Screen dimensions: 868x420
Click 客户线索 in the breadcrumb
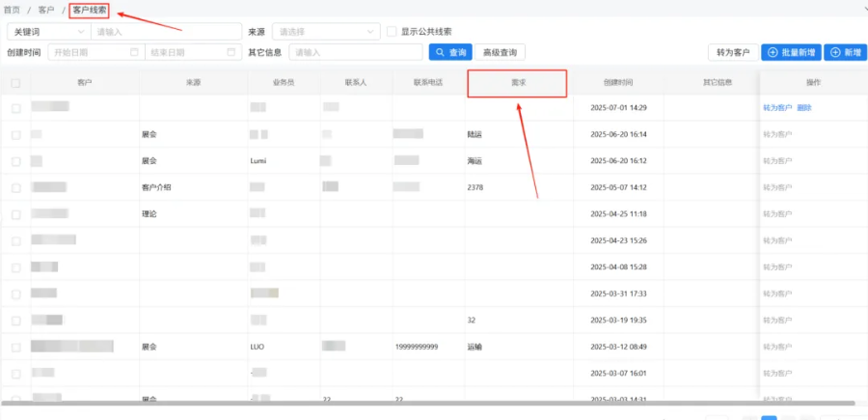click(x=90, y=10)
